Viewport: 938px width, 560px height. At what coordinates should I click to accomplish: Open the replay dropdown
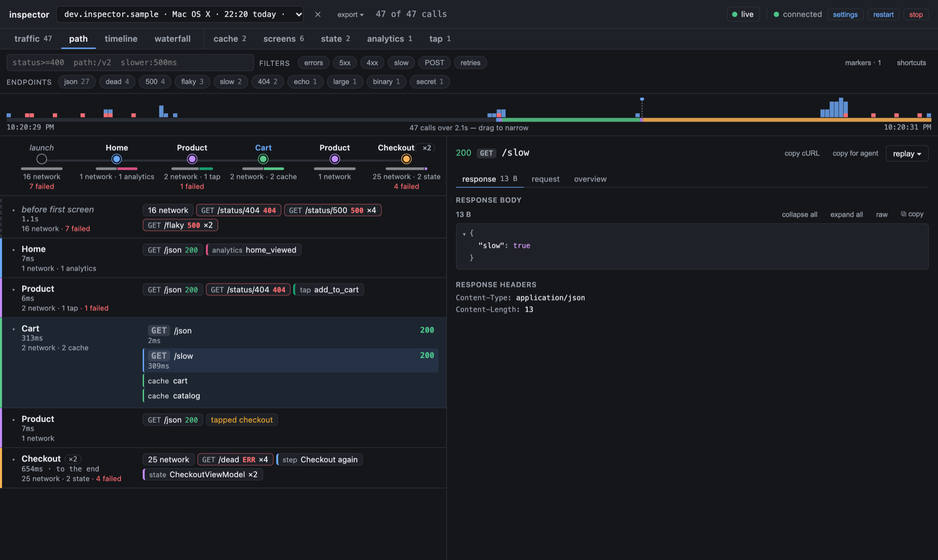tap(907, 153)
